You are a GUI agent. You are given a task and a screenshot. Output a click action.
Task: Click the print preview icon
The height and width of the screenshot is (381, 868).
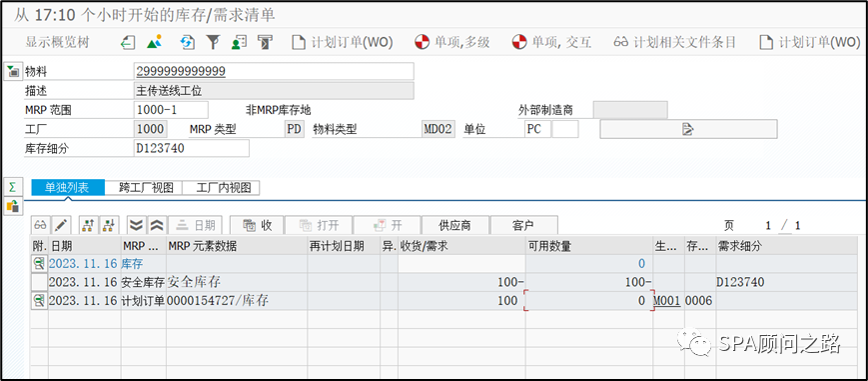tap(266, 42)
